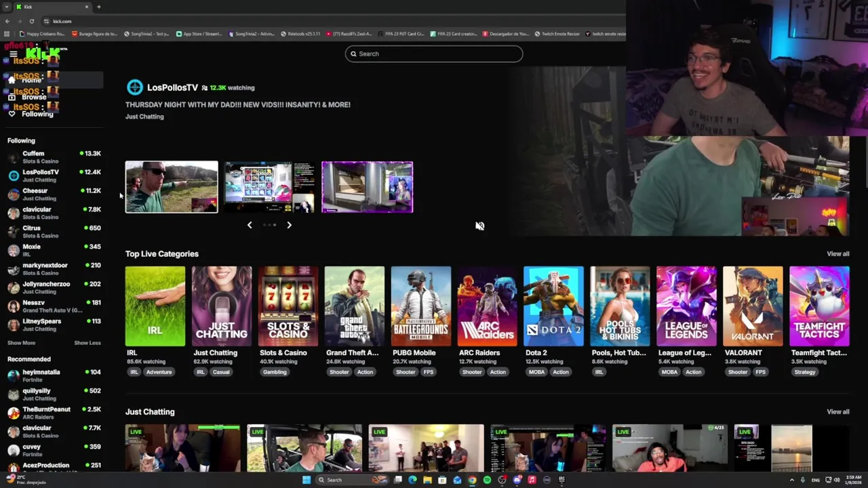Click heyimnatalia avatar in Recommended list
The width and height of the screenshot is (868, 488).
point(14,375)
